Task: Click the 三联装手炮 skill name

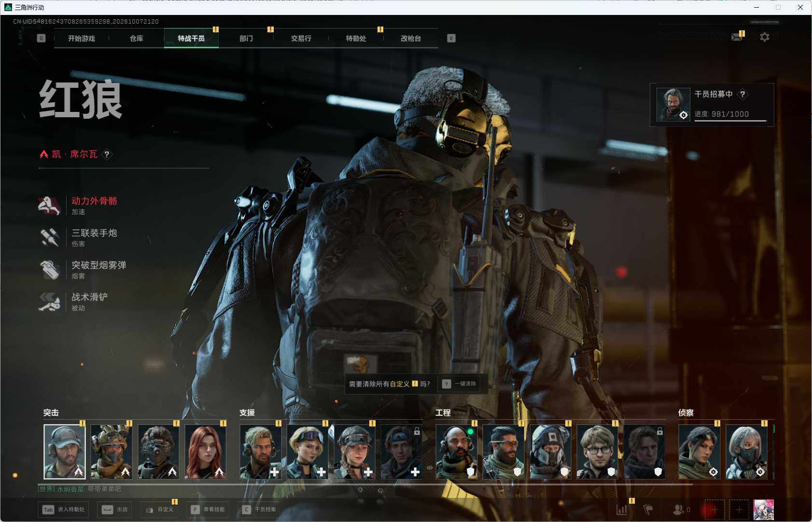Action: click(95, 233)
